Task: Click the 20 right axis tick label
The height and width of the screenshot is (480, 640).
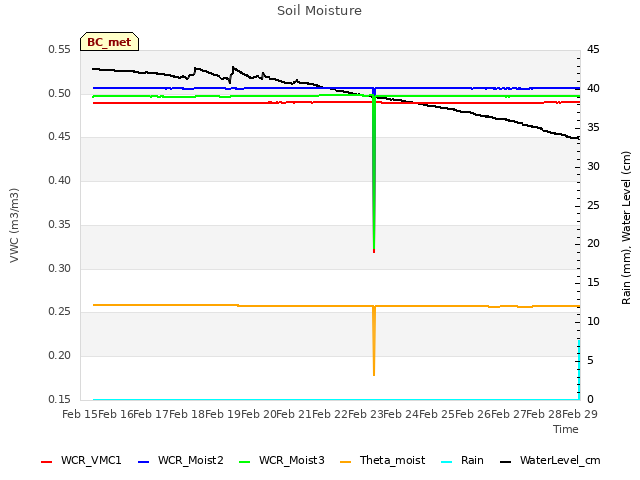Action: pos(593,244)
